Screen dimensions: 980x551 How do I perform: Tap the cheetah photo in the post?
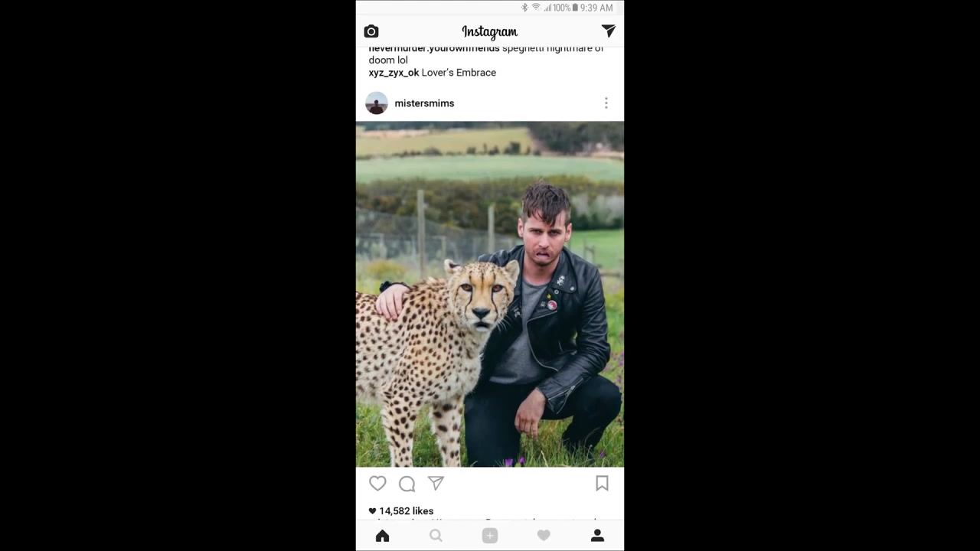490,294
